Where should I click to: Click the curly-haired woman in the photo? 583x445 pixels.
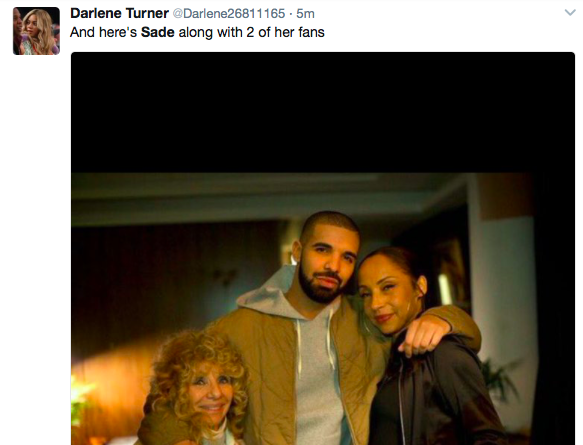pyautogui.click(x=197, y=388)
